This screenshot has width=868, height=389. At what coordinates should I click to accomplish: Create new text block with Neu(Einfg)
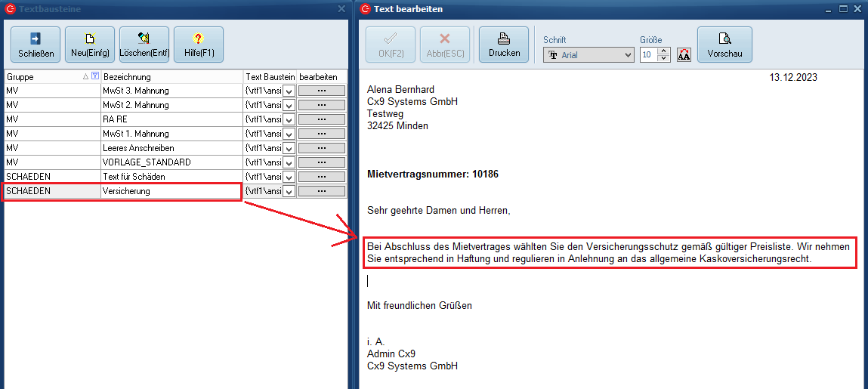coord(90,45)
